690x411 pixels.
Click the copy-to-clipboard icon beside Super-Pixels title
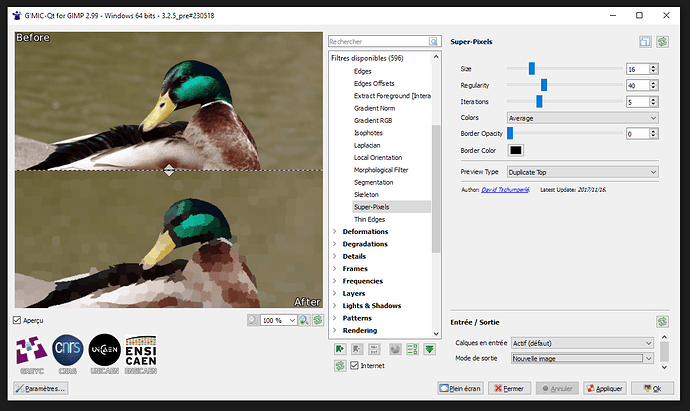click(645, 42)
